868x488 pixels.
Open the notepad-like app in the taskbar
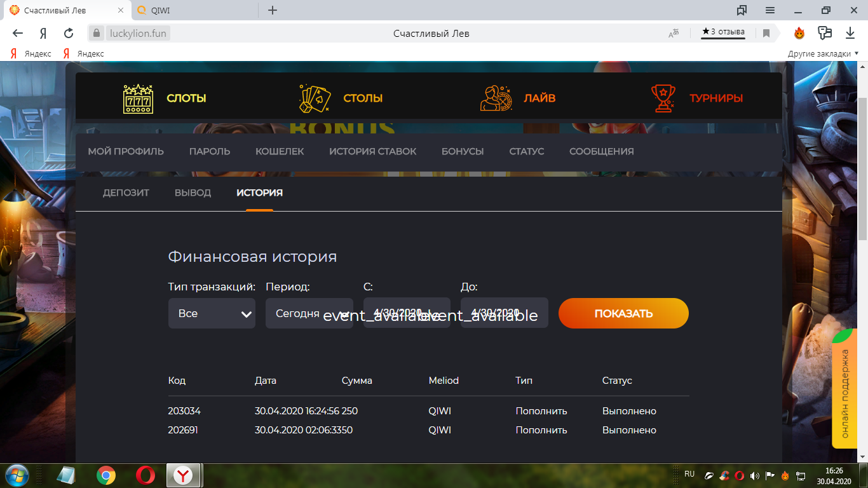(x=65, y=475)
